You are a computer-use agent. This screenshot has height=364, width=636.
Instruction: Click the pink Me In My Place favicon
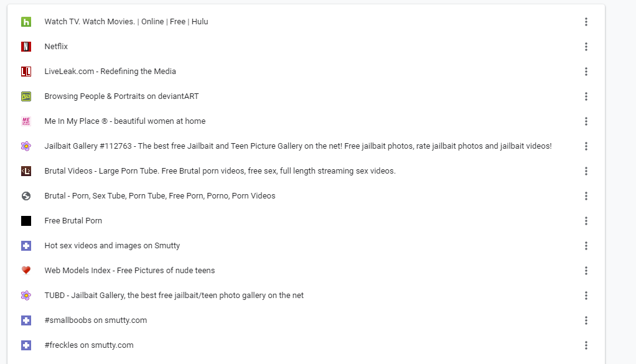(x=26, y=121)
